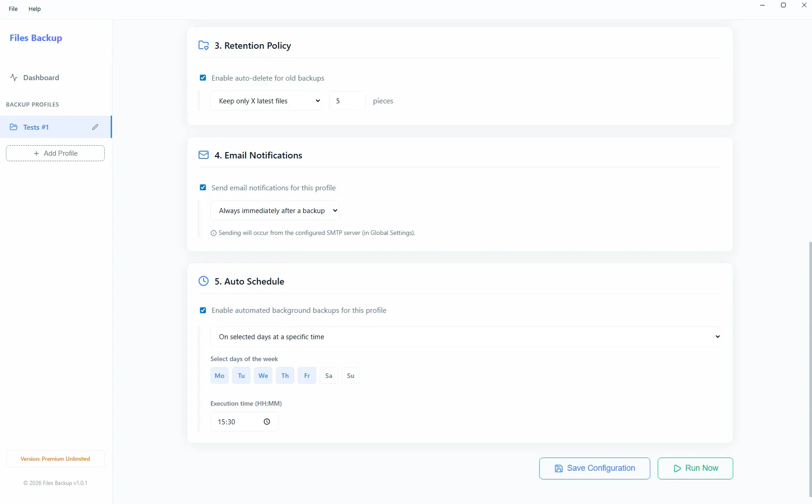The height and width of the screenshot is (504, 812).
Task: Click the play triangle icon on Run Now
Action: pyautogui.click(x=677, y=468)
